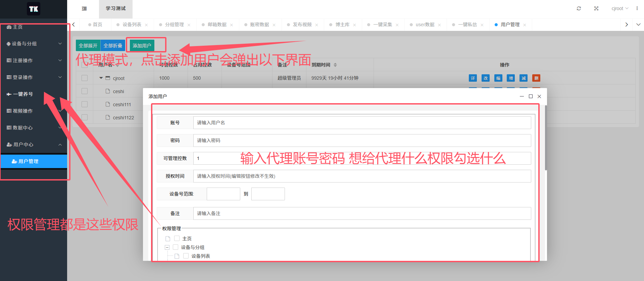Click the 设备号范围 start number field

pyautogui.click(x=224, y=194)
